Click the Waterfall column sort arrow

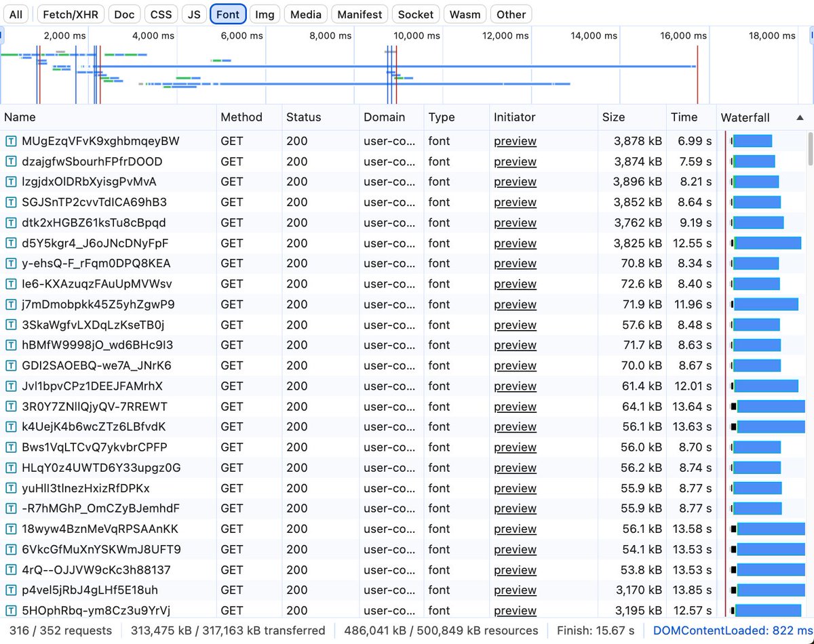click(800, 117)
